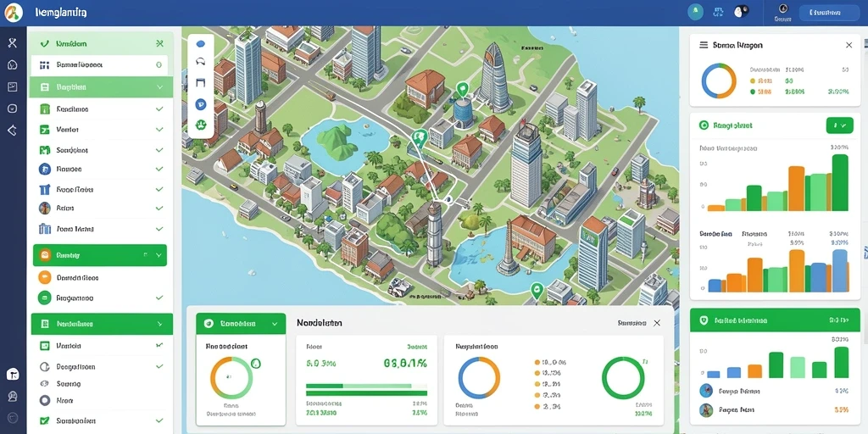This screenshot has width=868, height=434.
Task: Select the grey ring radio row in the sidebar
Action: point(102,400)
